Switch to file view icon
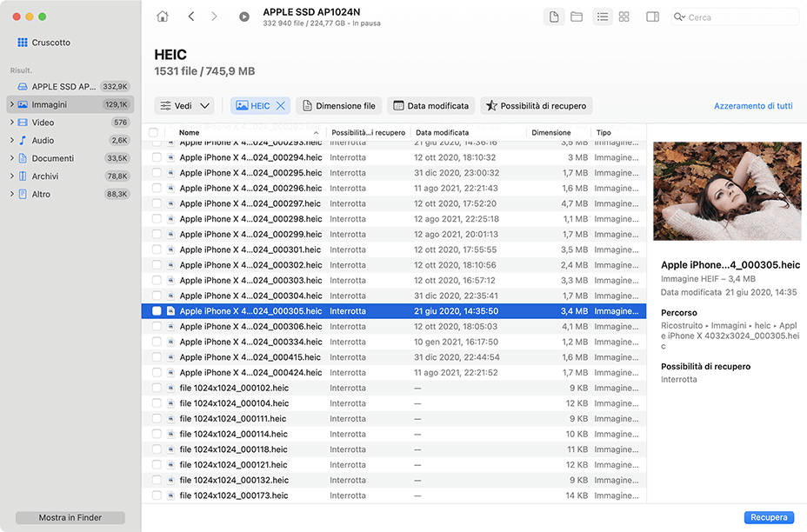This screenshot has height=532, width=807. click(x=554, y=17)
